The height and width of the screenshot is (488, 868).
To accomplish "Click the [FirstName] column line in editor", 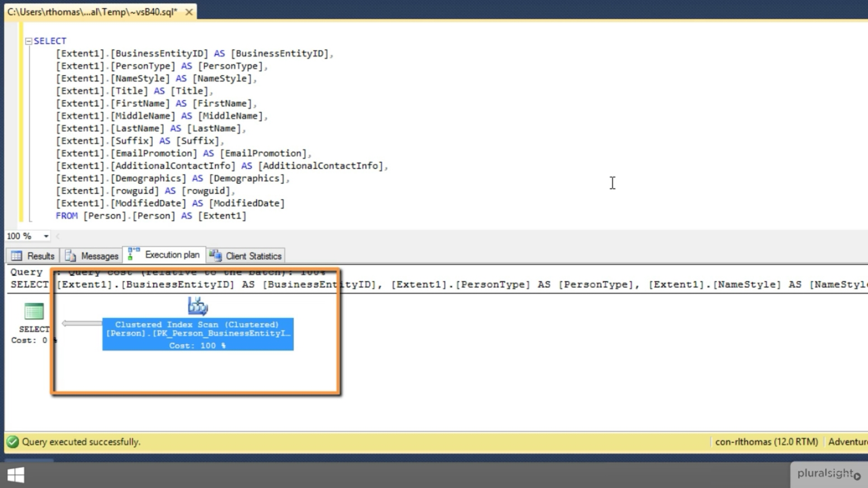I will (156, 103).
